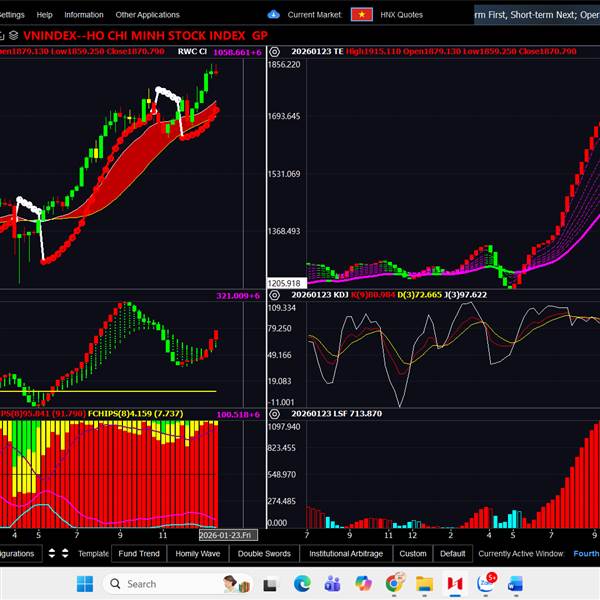The image size is (600, 600).
Task: Click the cloud download icon near Current Market
Action: tap(274, 15)
